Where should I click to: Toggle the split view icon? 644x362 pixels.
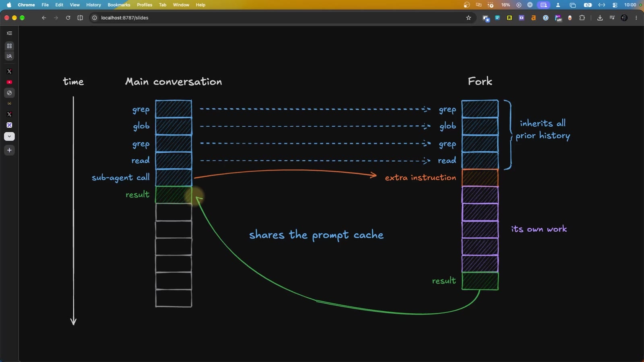point(80,18)
